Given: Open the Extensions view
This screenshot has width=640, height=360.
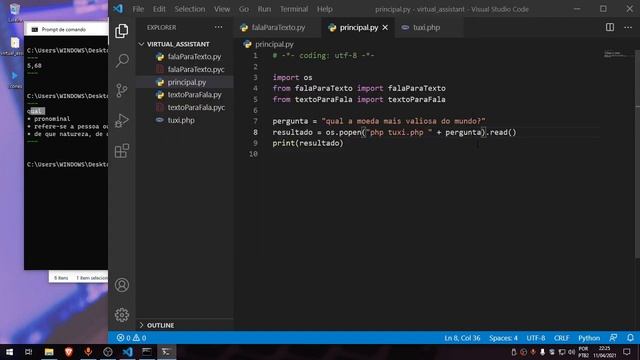Looking at the screenshot, I should [x=122, y=151].
